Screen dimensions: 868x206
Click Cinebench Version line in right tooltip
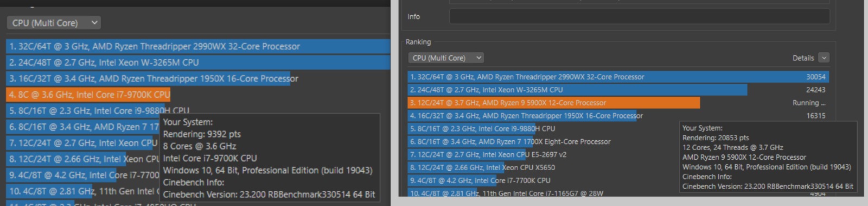click(x=767, y=186)
